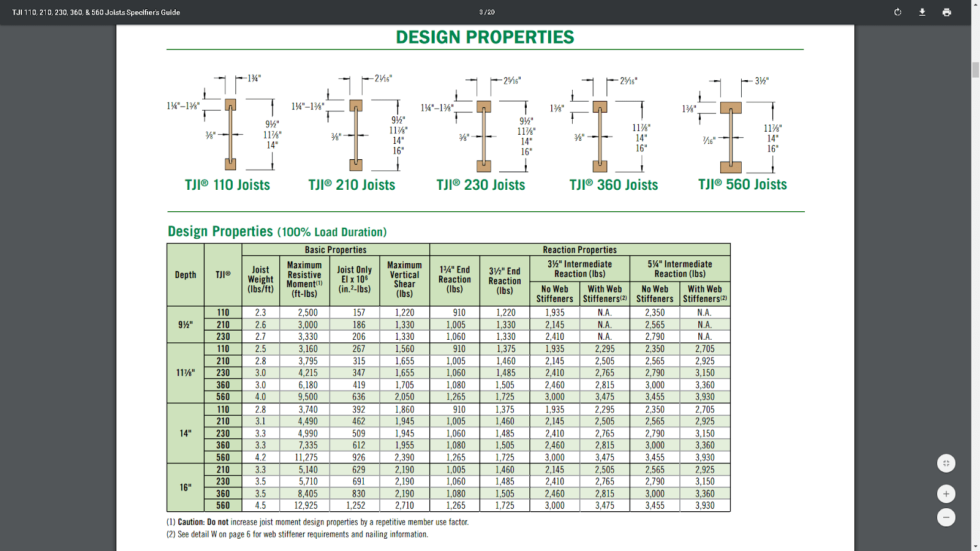980x551 pixels.
Task: Click the 11⅞" depth row label
Action: pos(186,373)
